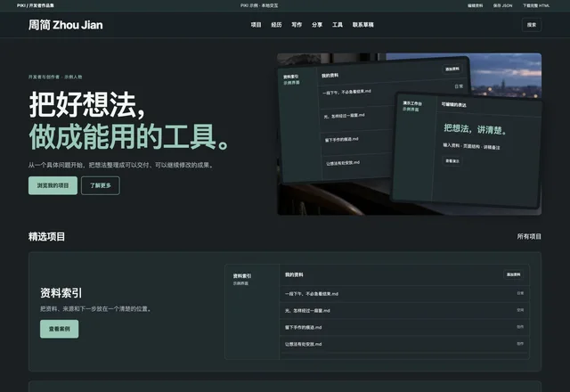This screenshot has height=392, width=570.
Task: Click the 做成能用的工具。 green headline
Action: 129,136
